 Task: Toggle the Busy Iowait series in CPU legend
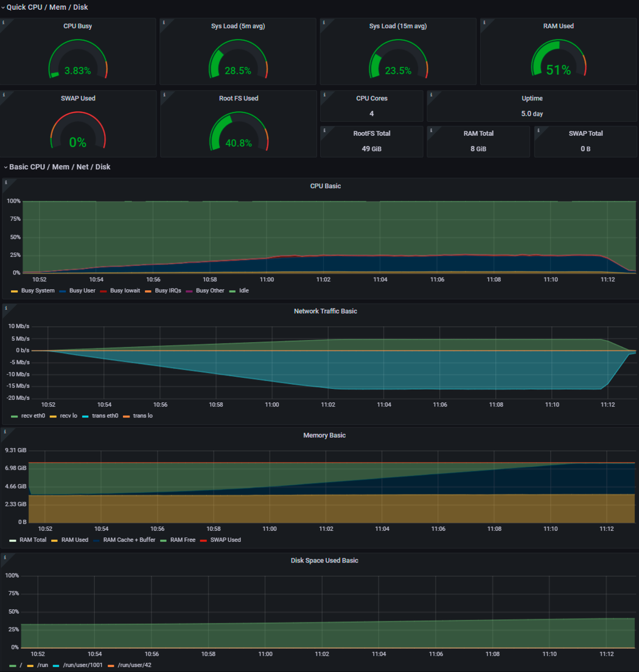coord(125,291)
